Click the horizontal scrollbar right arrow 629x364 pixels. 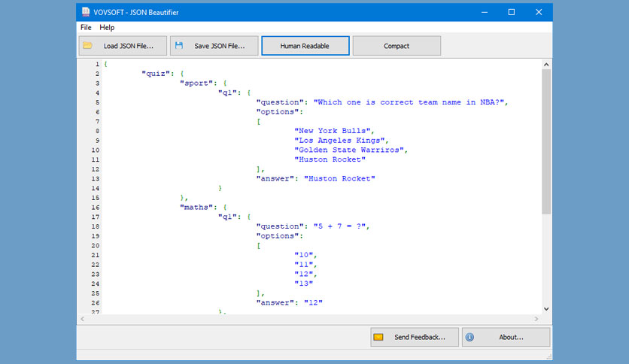coord(536,319)
